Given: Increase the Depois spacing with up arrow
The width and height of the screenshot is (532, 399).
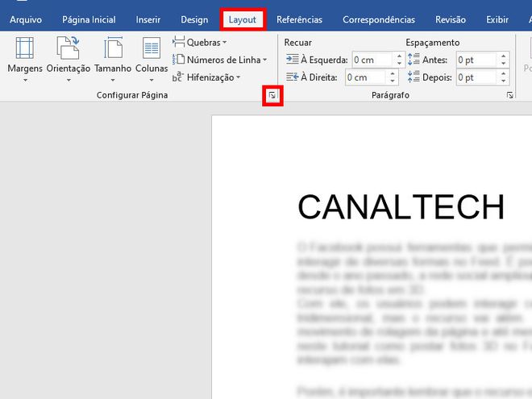Looking at the screenshot, I should (x=504, y=73).
